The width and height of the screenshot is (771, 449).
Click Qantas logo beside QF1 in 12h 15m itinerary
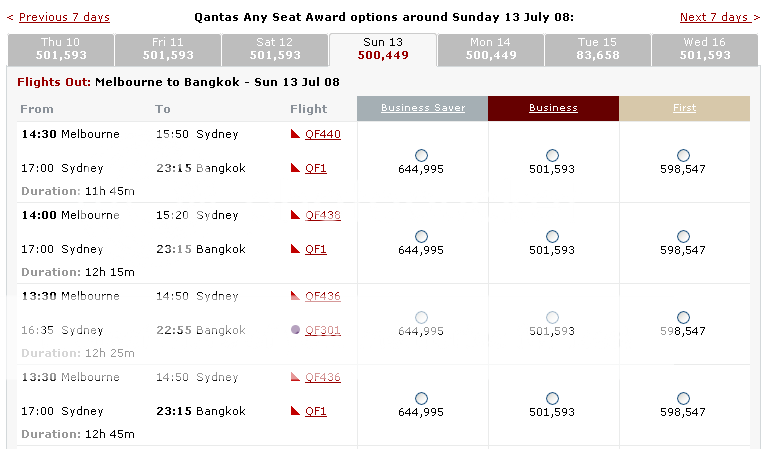295,249
